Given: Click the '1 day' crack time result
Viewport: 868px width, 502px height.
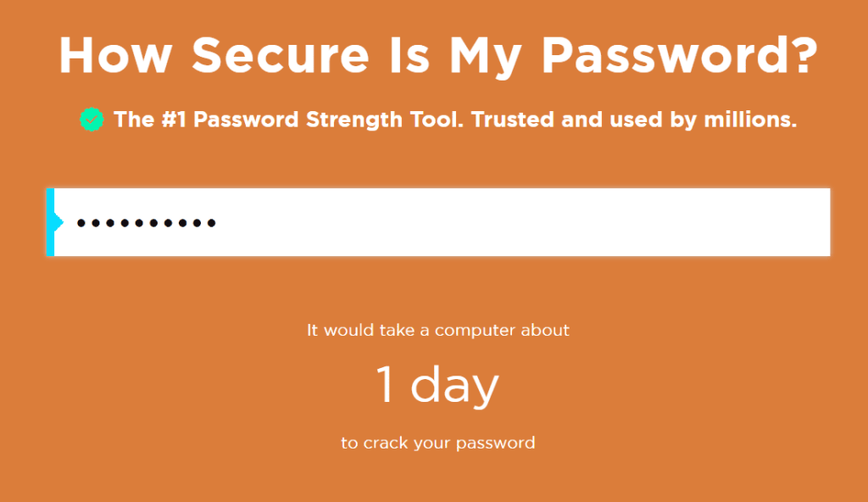Looking at the screenshot, I should 437,384.
